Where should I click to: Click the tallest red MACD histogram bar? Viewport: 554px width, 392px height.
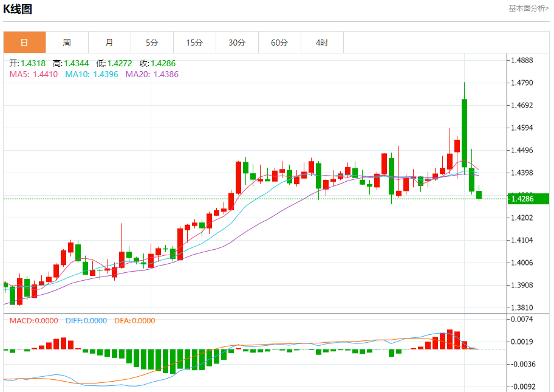450,339
